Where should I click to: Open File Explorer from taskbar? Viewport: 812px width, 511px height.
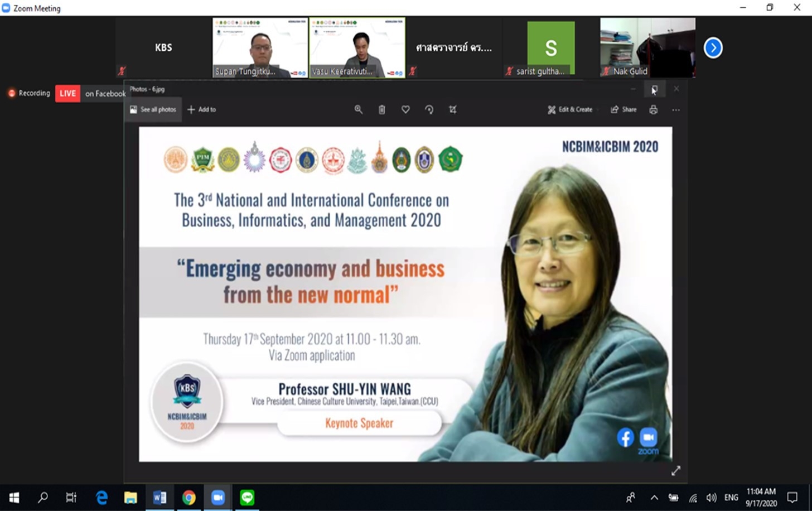(x=130, y=497)
